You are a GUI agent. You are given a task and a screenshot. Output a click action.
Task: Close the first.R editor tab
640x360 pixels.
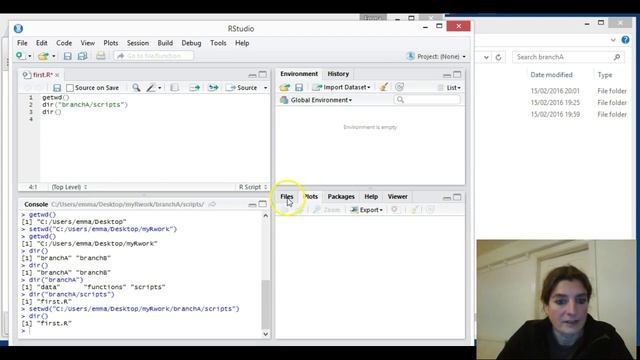[58, 75]
